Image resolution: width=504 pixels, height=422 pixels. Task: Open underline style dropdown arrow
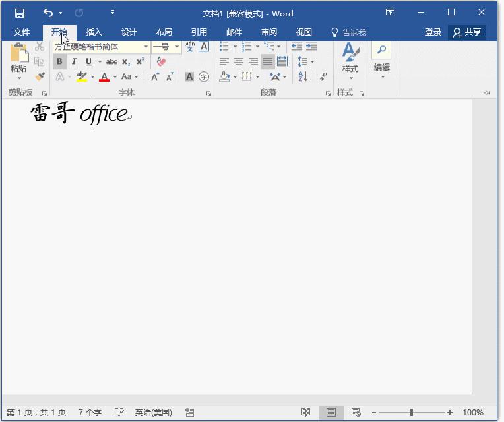click(x=100, y=62)
